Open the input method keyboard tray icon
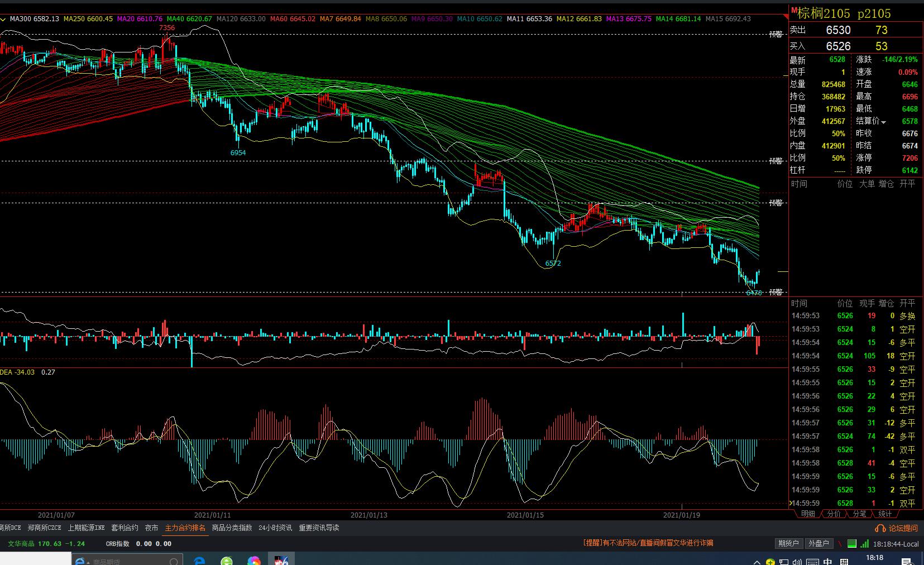 click(813, 562)
